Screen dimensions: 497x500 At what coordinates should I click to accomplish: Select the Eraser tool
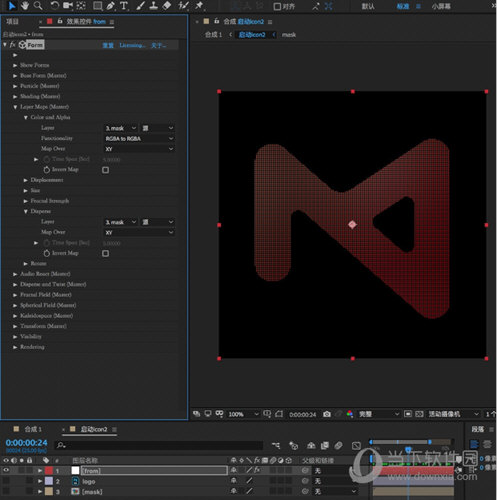click(x=167, y=6)
